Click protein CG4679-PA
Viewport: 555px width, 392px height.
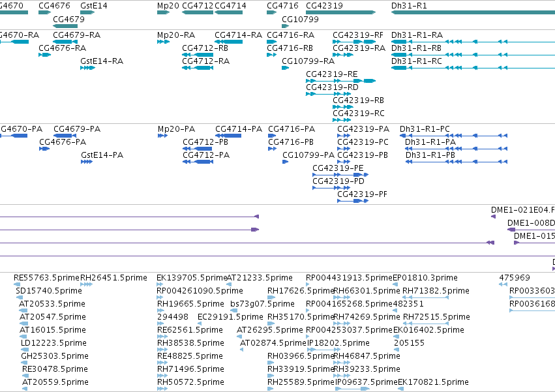(65, 136)
